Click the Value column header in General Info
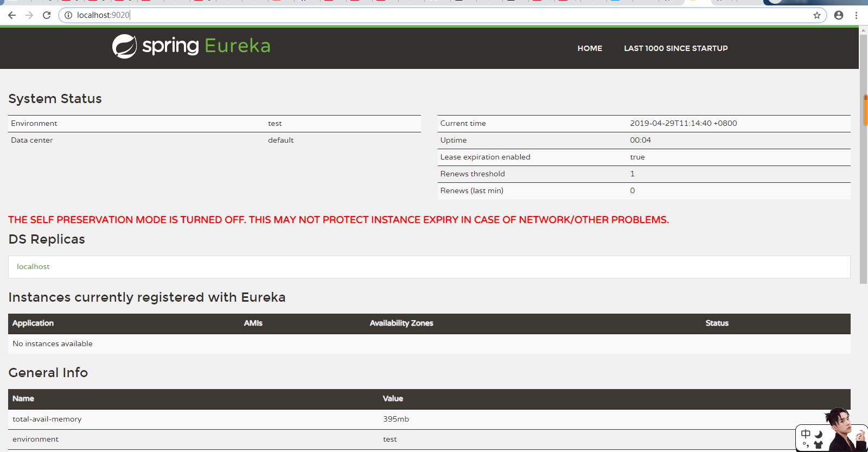Viewport: 868px width, 452px height. pyautogui.click(x=393, y=398)
